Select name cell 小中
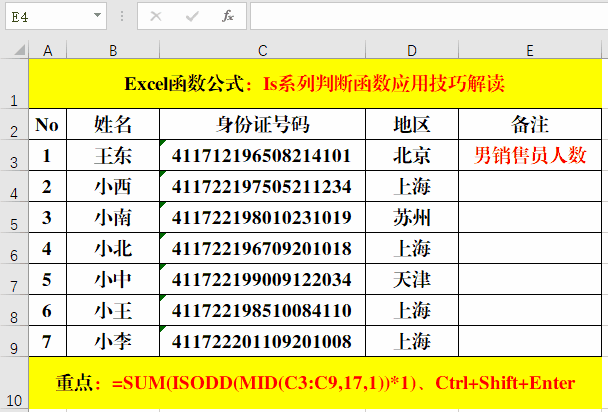Viewport: 608px width, 412px height. [x=113, y=279]
